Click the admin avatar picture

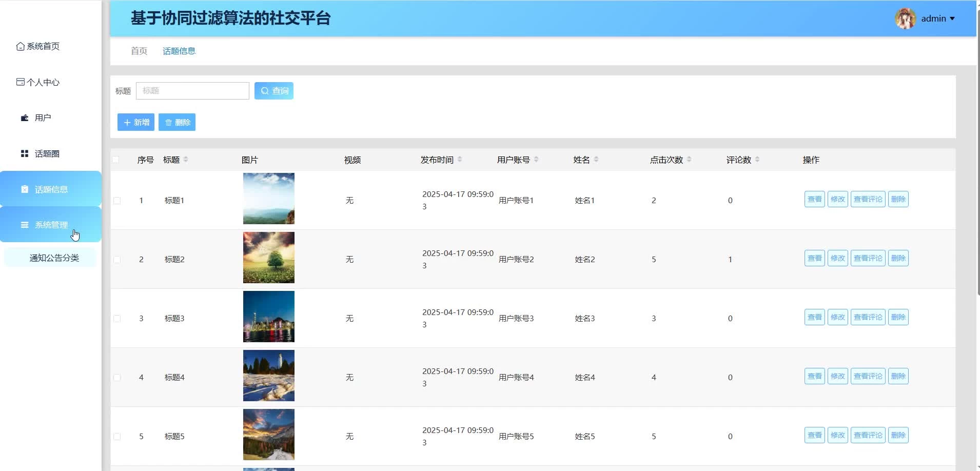[x=905, y=18]
